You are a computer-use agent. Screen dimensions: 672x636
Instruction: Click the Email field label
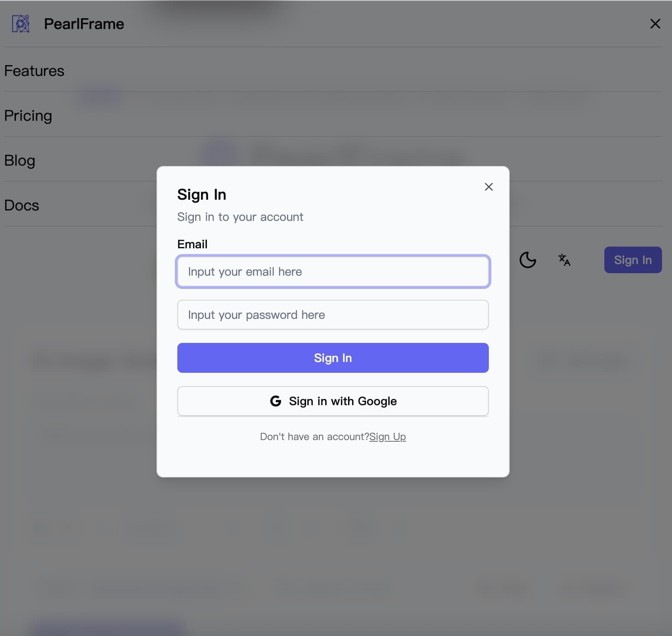click(192, 244)
